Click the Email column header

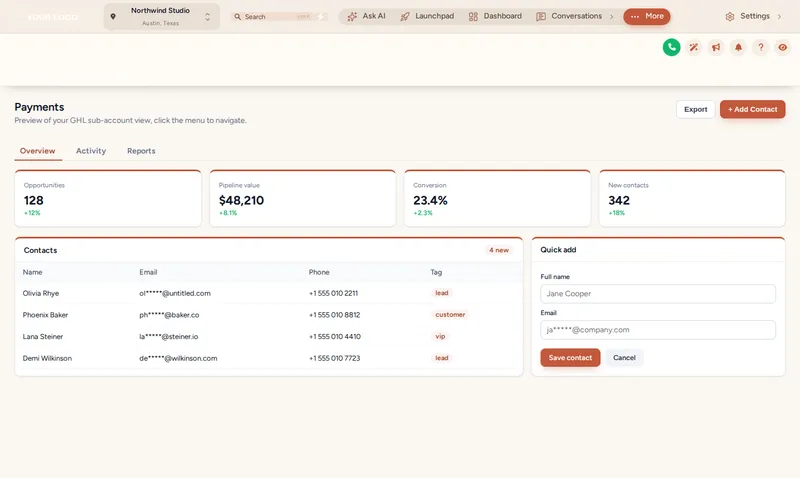[x=148, y=272]
